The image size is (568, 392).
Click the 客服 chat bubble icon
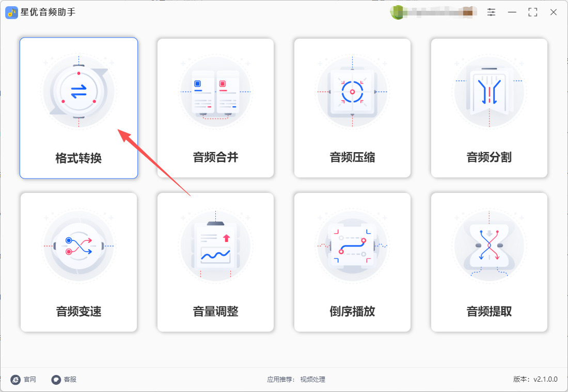[x=56, y=379]
